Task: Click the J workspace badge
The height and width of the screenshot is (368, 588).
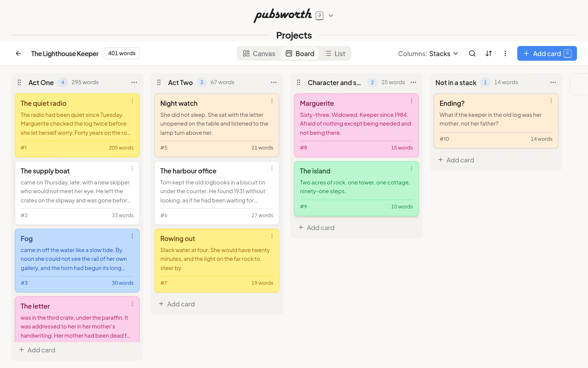Action: pyautogui.click(x=319, y=16)
